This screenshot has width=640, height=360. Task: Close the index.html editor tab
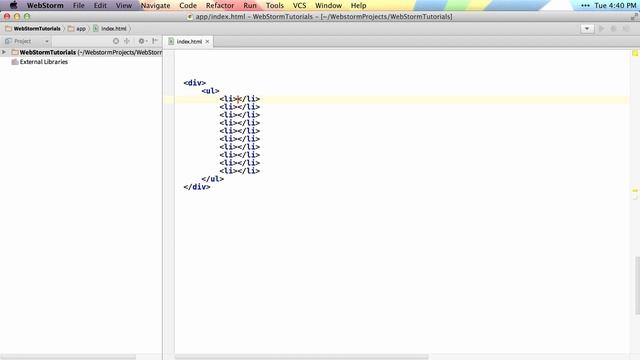coord(207,42)
